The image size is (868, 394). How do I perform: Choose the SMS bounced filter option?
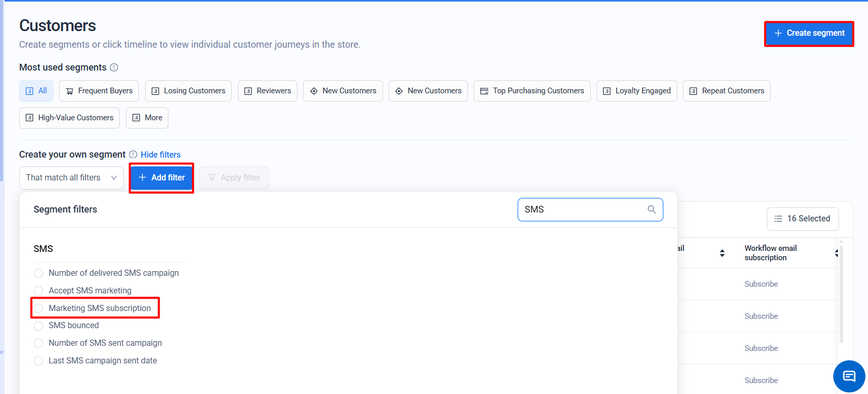pyautogui.click(x=38, y=326)
